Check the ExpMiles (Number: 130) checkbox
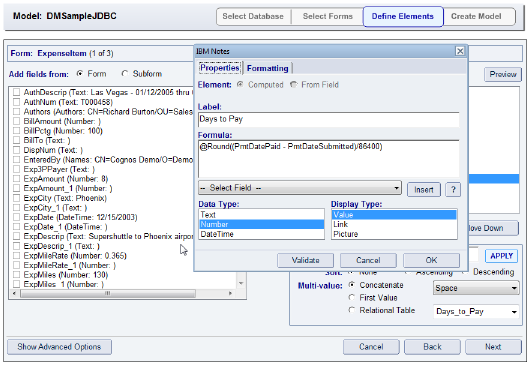 [x=16, y=275]
